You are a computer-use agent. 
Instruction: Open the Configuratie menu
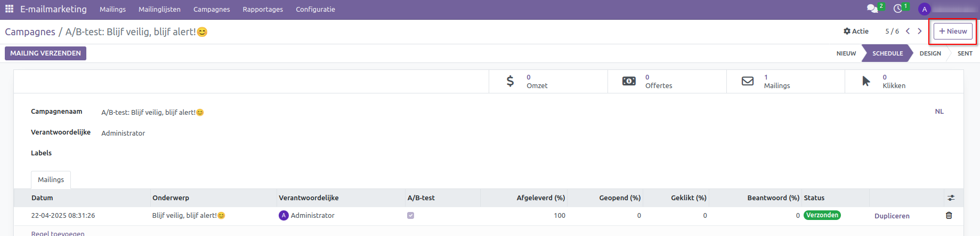[x=315, y=10]
